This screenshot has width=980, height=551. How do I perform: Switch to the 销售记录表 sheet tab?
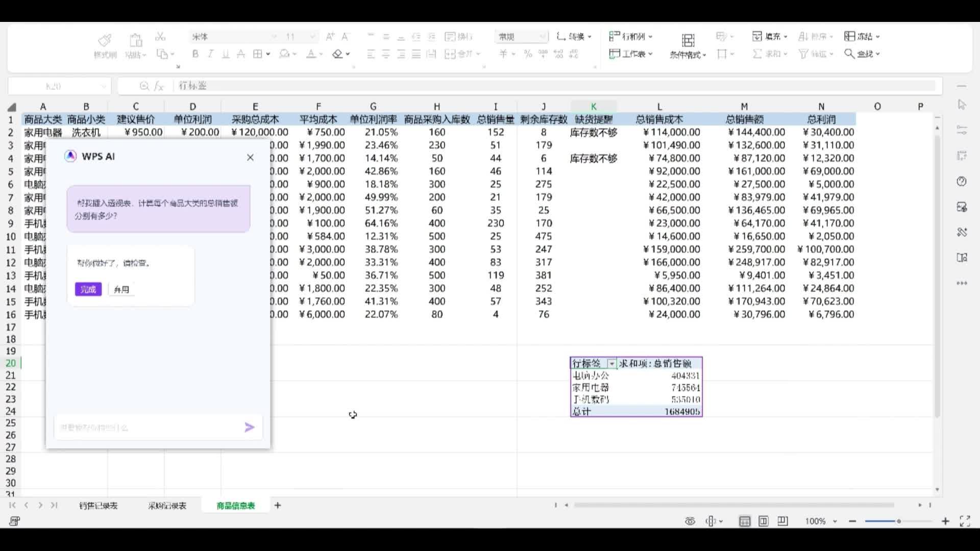click(x=98, y=505)
